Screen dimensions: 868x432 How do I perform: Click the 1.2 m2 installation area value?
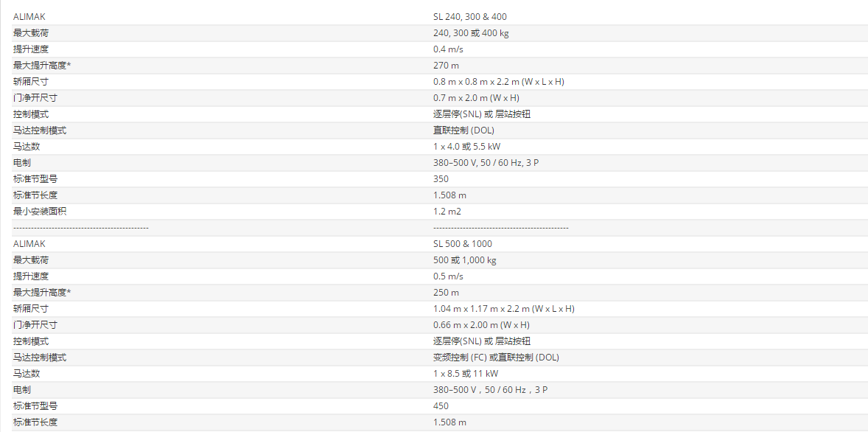pos(447,212)
